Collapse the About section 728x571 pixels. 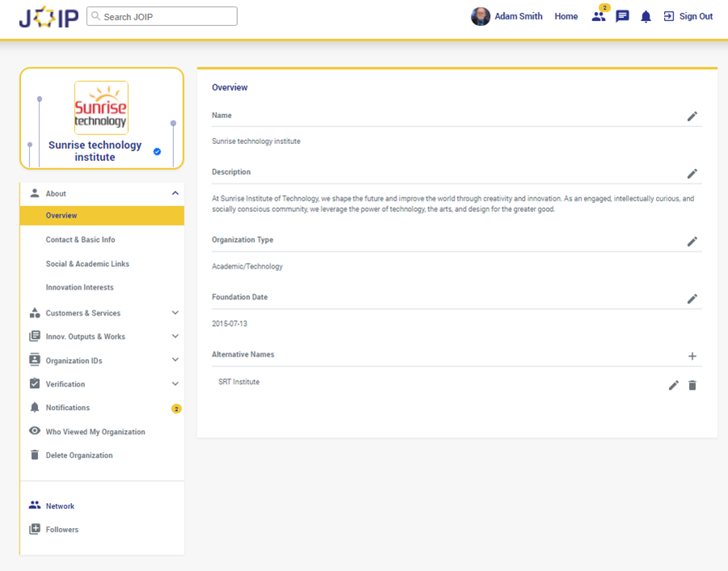[x=176, y=193]
